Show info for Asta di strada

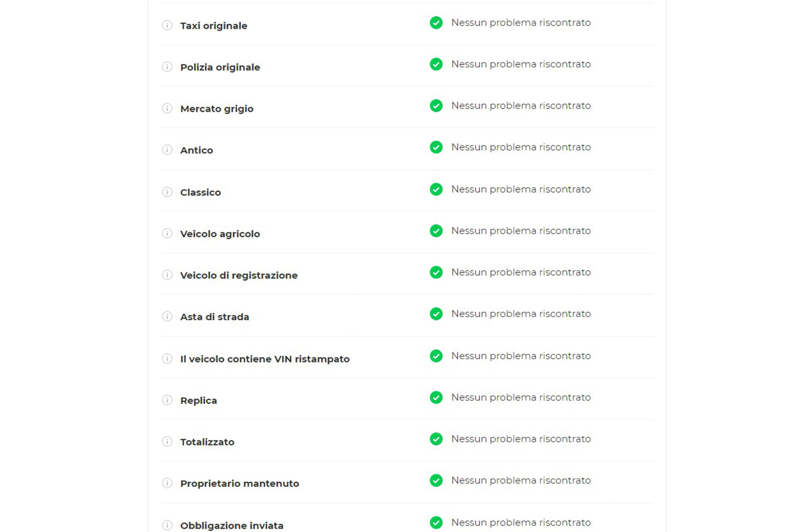(x=167, y=317)
